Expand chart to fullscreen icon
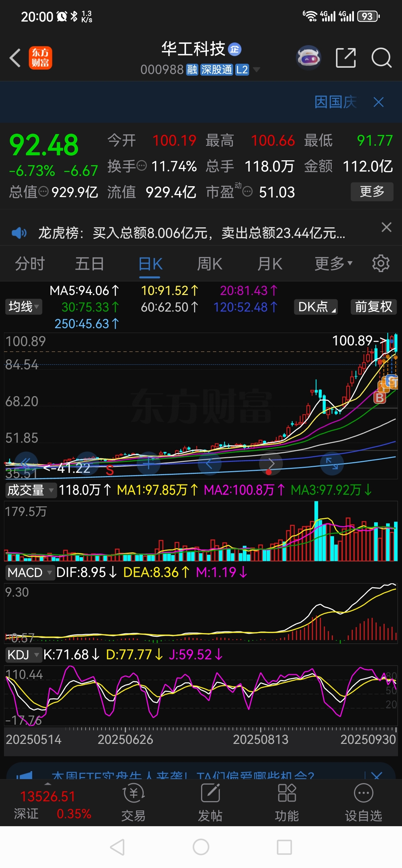402x868 pixels. pyautogui.click(x=332, y=463)
